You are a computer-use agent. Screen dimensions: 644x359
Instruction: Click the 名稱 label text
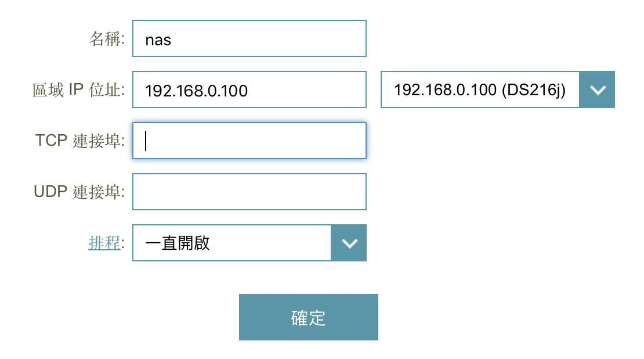coord(107,39)
